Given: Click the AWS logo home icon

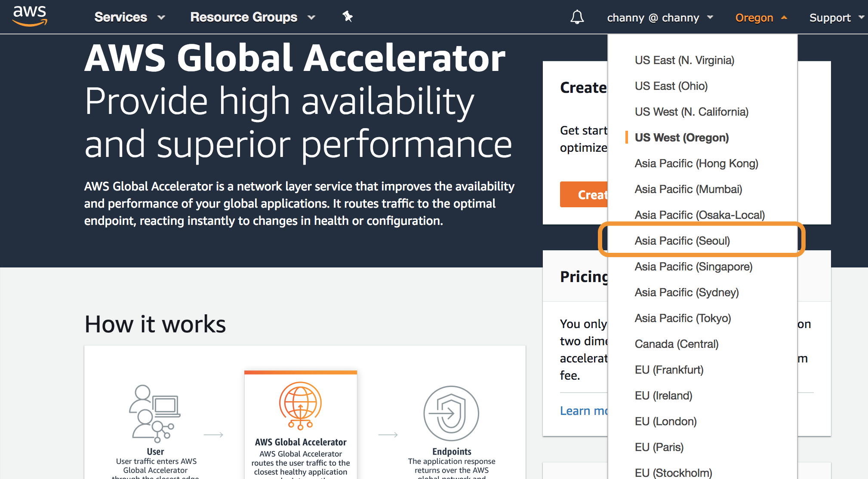Looking at the screenshot, I should (x=30, y=16).
